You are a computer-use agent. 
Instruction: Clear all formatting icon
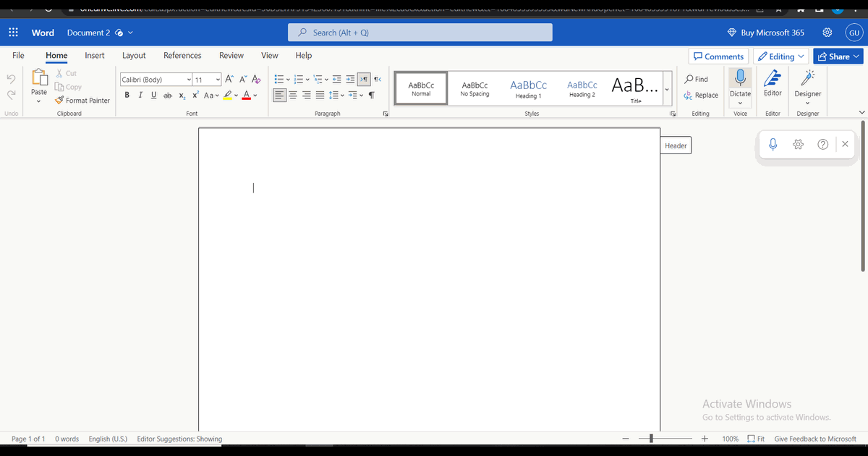pos(256,79)
